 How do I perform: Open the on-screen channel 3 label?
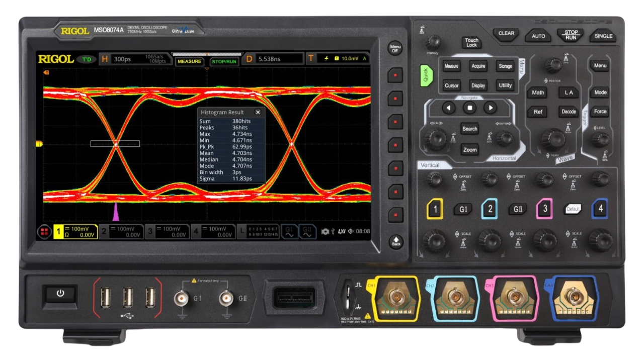pyautogui.click(x=167, y=232)
